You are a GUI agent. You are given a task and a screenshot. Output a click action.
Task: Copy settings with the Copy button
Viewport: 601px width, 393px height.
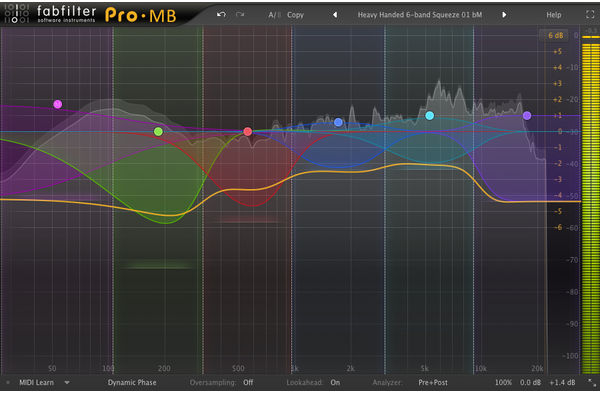pos(295,15)
